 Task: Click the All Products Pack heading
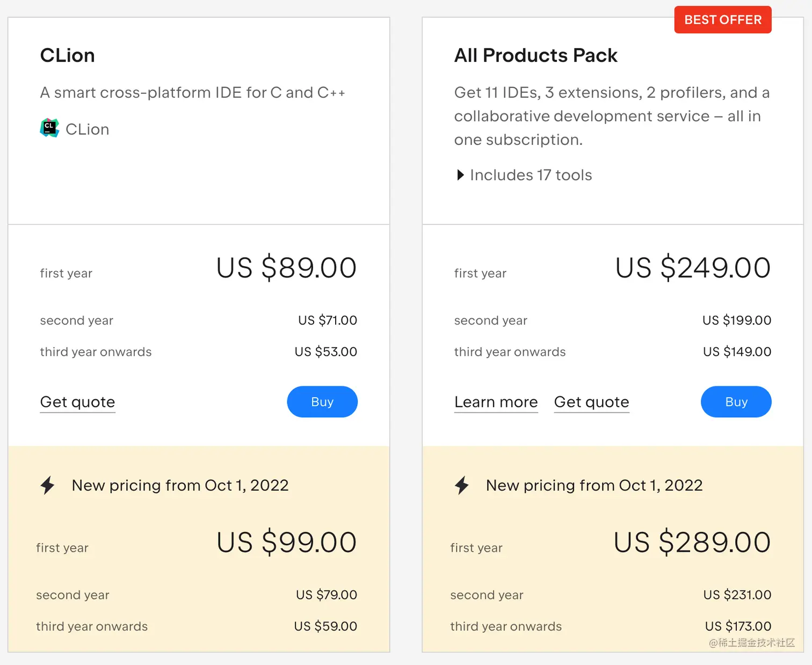535,55
